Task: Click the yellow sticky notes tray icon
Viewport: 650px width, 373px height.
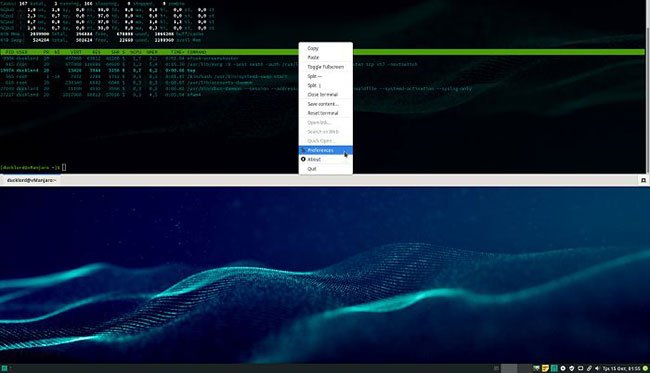Action: [545, 368]
